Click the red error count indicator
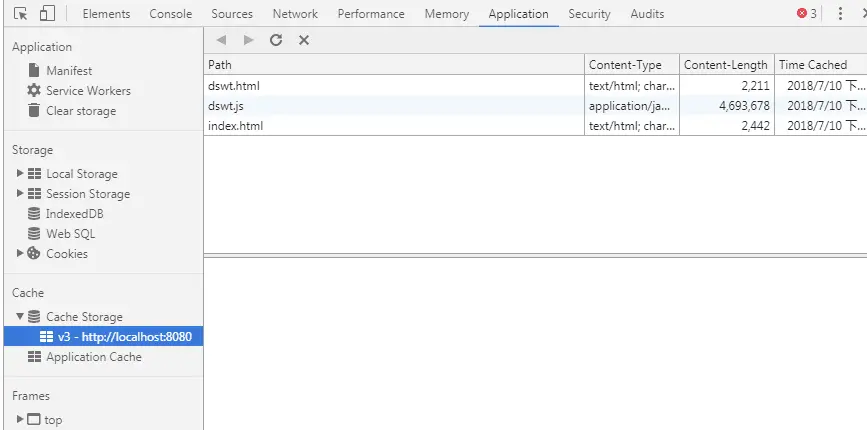Screen dimensions: 867x430 click(807, 14)
